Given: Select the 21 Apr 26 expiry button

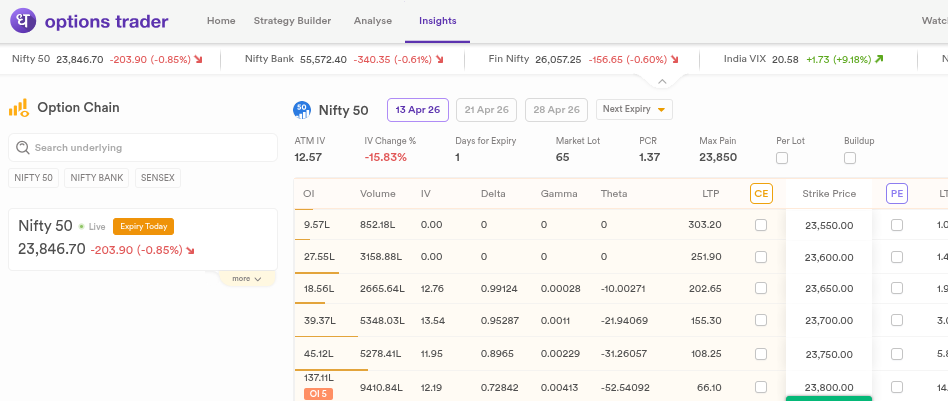Looking at the screenshot, I should pyautogui.click(x=487, y=109).
